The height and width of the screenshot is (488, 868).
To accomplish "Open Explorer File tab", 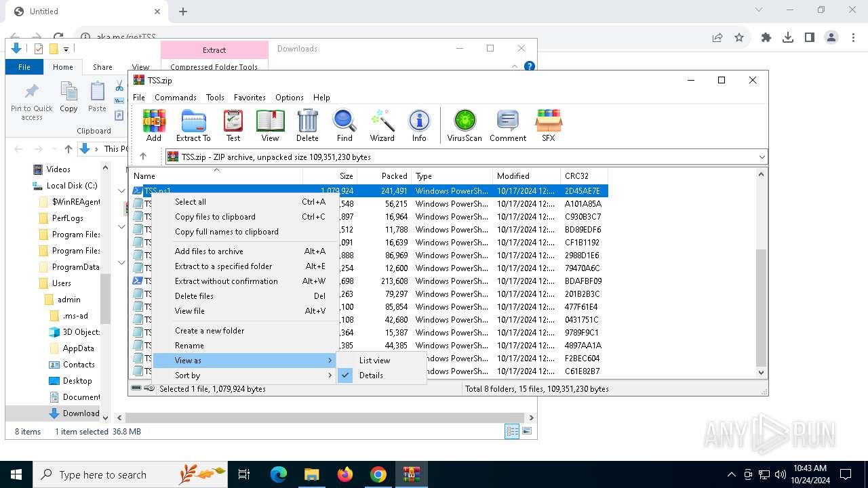I will click(24, 67).
